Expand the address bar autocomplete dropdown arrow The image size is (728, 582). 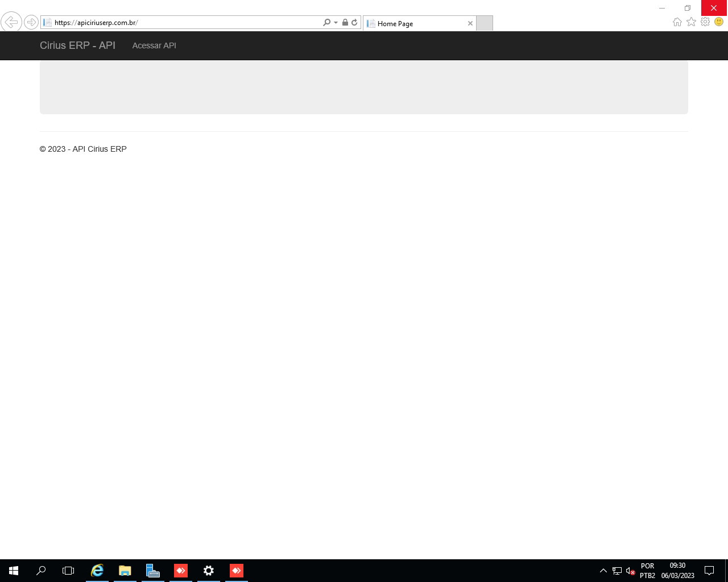(336, 23)
